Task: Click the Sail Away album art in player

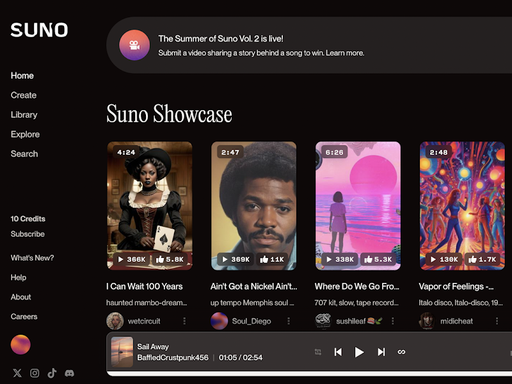Action: coord(122,352)
